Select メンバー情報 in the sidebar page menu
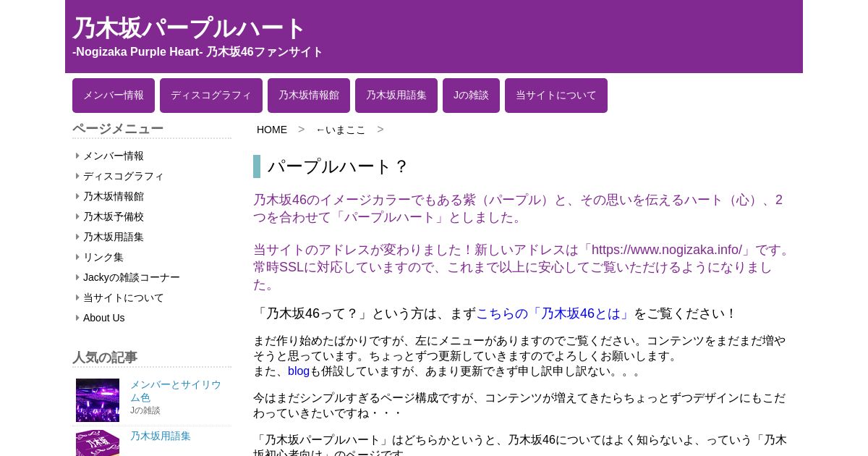The image size is (868, 456). click(x=114, y=156)
